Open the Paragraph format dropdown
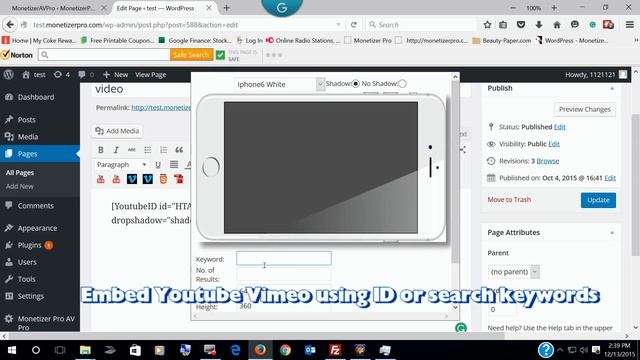 [x=121, y=164]
